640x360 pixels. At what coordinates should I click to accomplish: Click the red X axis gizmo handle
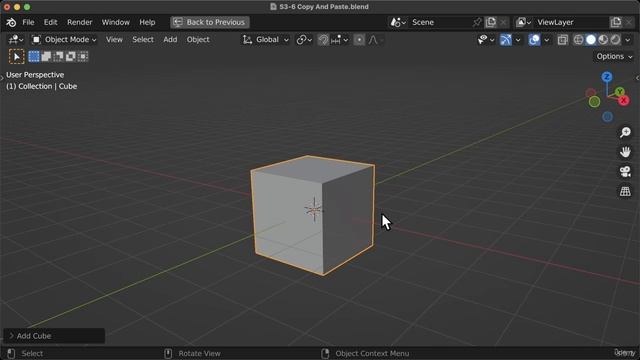[x=624, y=100]
